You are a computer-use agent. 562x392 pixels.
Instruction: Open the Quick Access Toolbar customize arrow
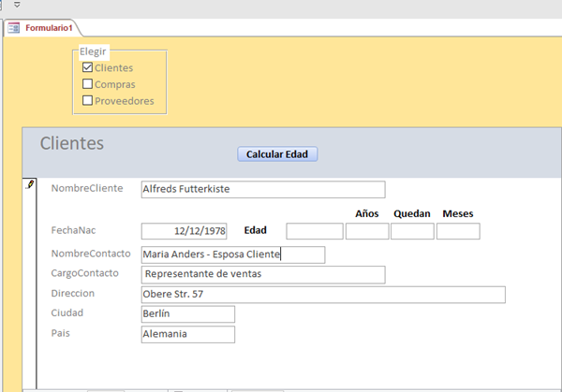tap(17, 5)
